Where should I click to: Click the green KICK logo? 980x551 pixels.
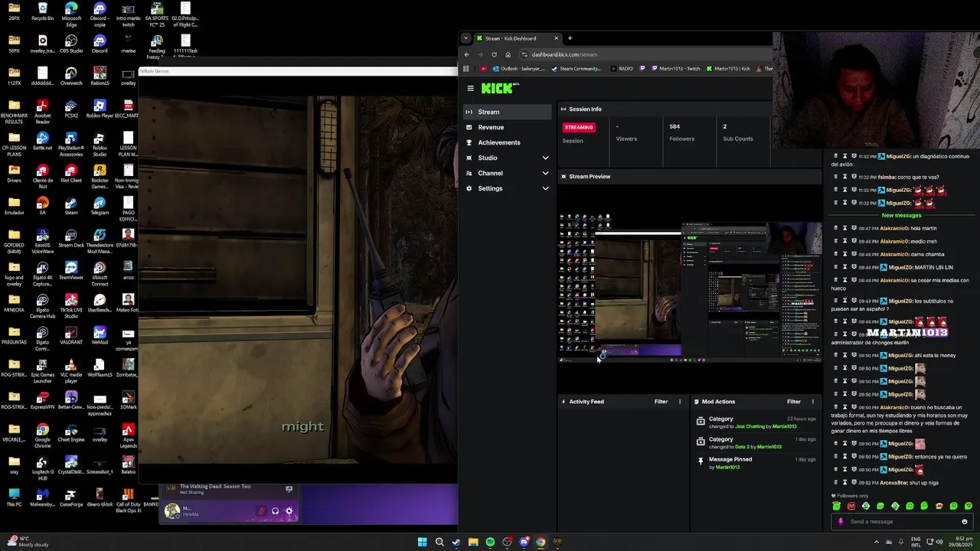click(x=500, y=88)
